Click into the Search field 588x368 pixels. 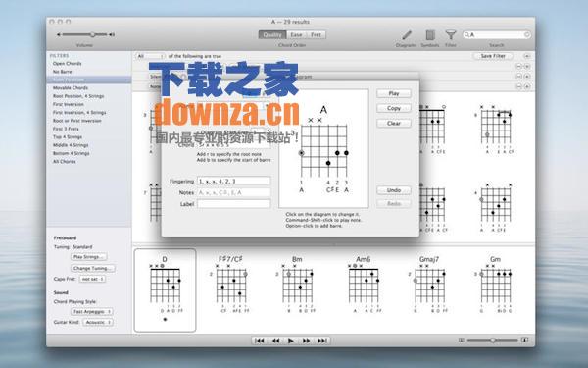coord(496,35)
